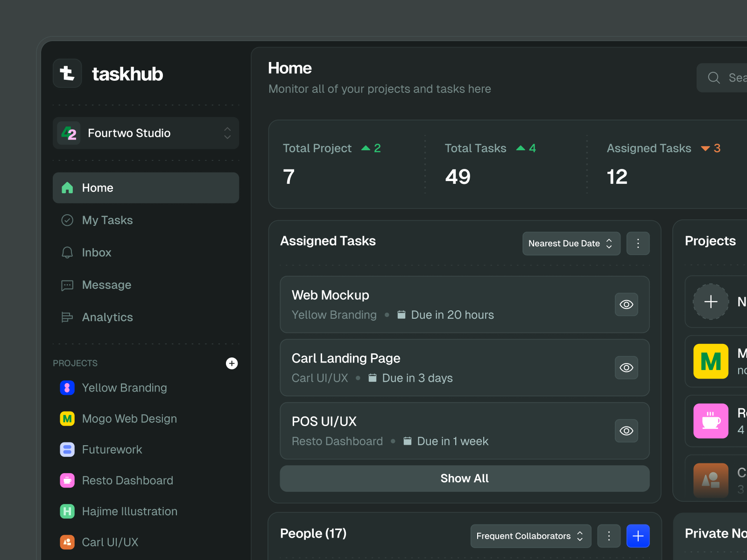Click the search magnifier icon

pos(713,78)
